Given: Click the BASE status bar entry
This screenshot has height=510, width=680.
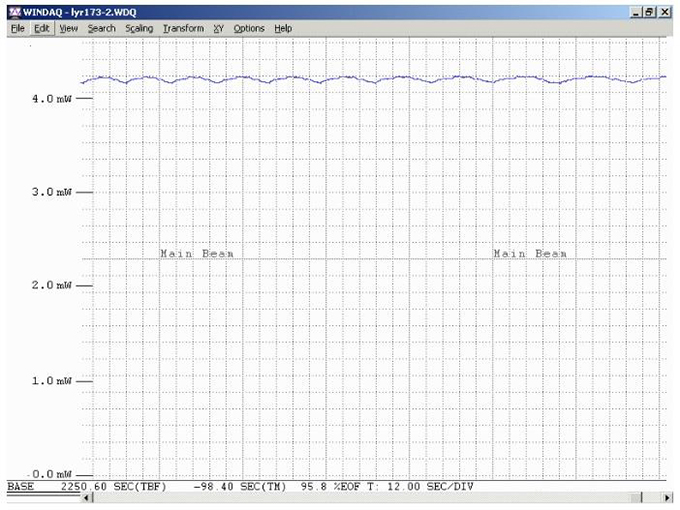Looking at the screenshot, I should 20,487.
